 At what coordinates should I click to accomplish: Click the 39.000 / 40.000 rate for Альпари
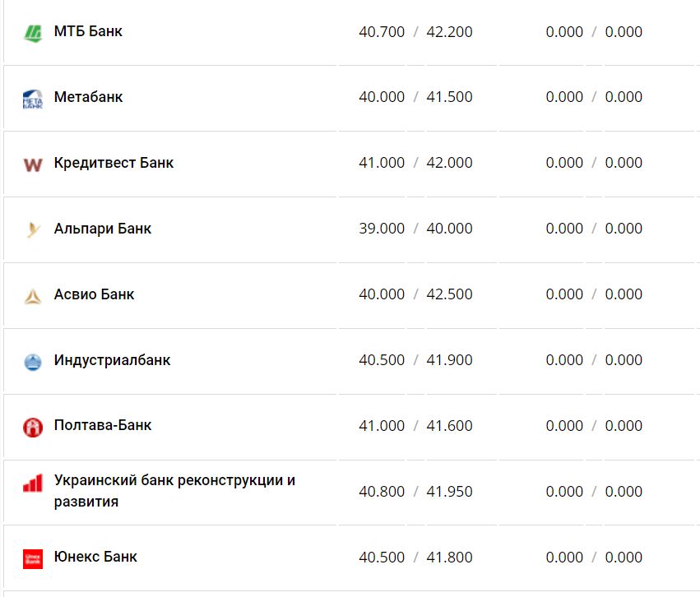(415, 229)
